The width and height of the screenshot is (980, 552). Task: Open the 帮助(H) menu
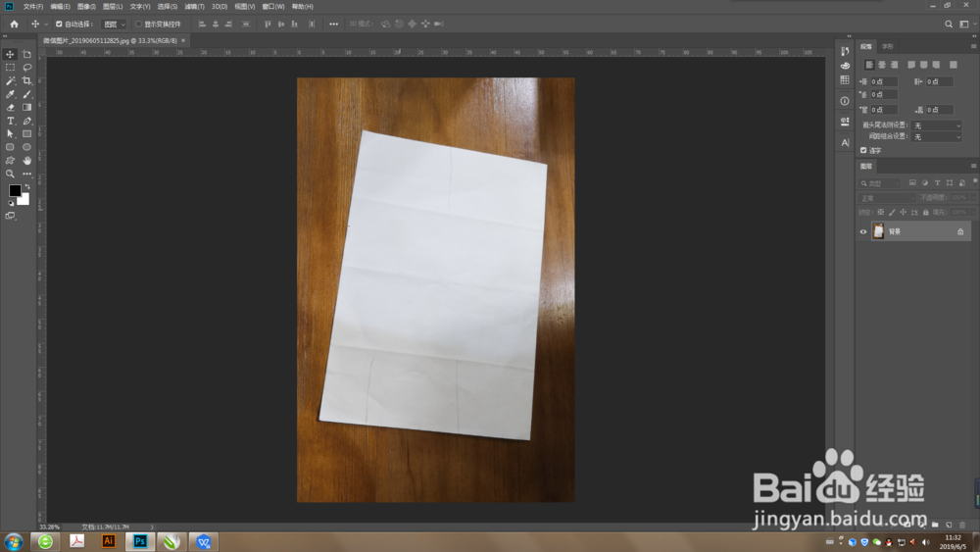[303, 6]
